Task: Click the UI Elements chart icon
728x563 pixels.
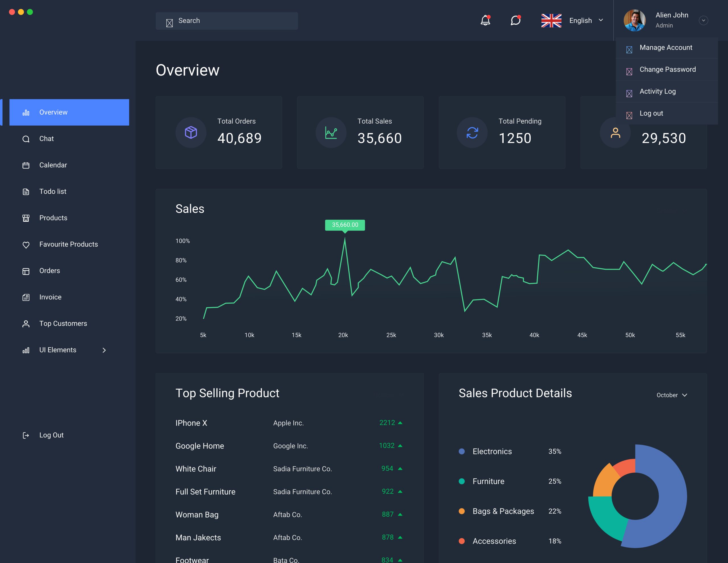Action: coord(26,350)
